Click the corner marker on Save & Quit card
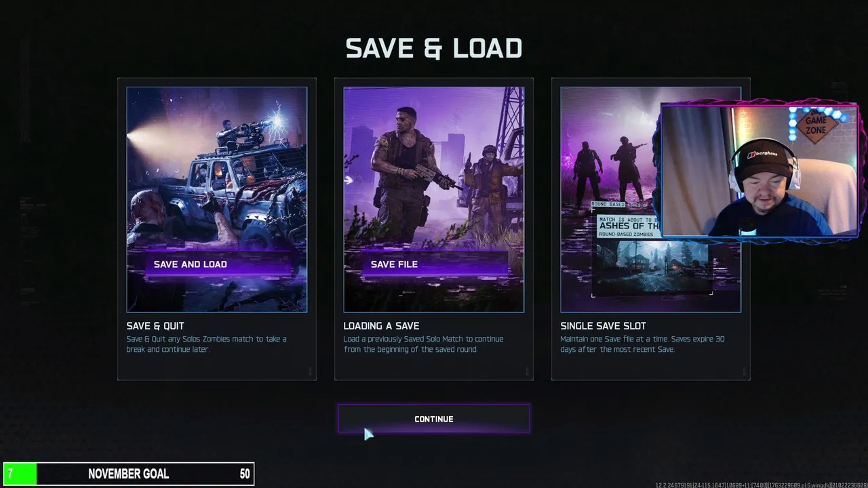Screen dimensions: 868x488 pyautogui.click(x=311, y=371)
